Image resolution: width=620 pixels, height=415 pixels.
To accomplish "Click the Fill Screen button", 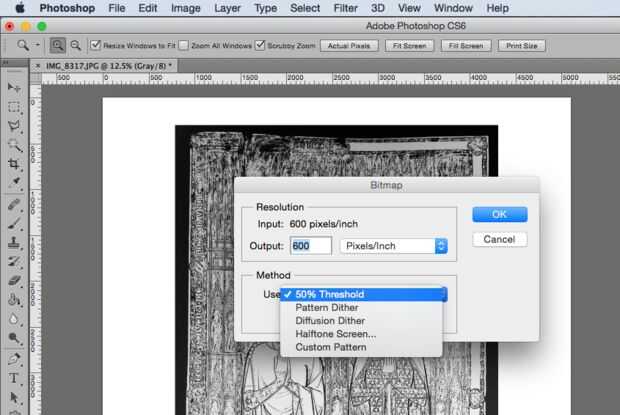I will click(466, 45).
